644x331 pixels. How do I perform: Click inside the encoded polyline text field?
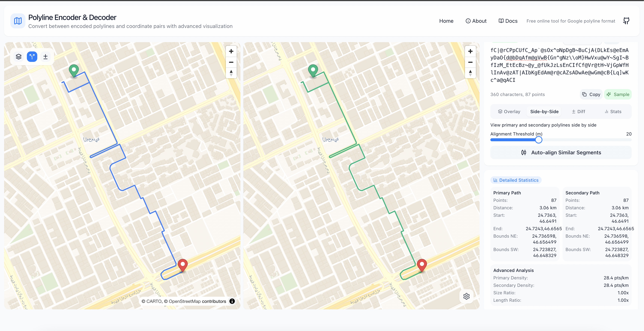[x=559, y=65]
